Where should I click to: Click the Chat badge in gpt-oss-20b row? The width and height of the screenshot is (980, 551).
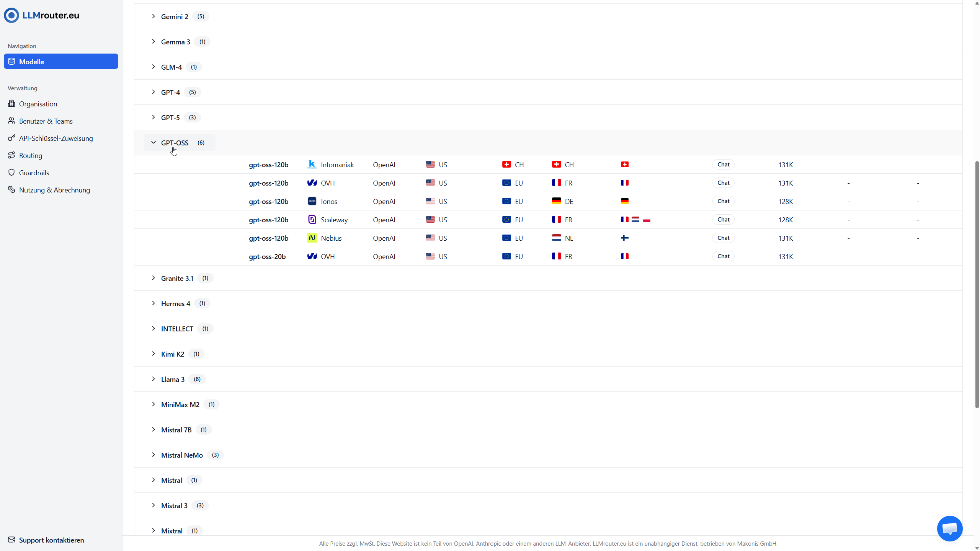point(723,256)
